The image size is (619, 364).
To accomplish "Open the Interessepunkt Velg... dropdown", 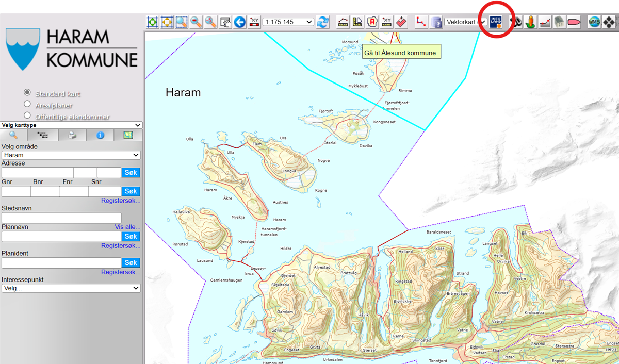I will pos(71,288).
